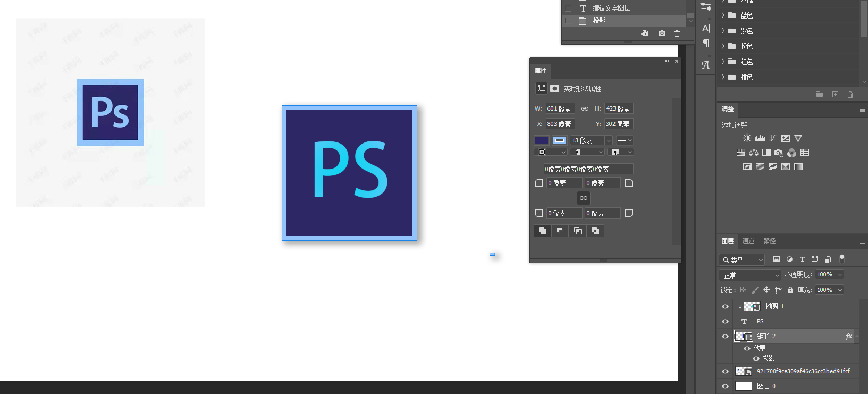Image resolution: width=868 pixels, height=394 pixels.
Task: Add a Color Balance adjustment
Action: click(x=754, y=153)
